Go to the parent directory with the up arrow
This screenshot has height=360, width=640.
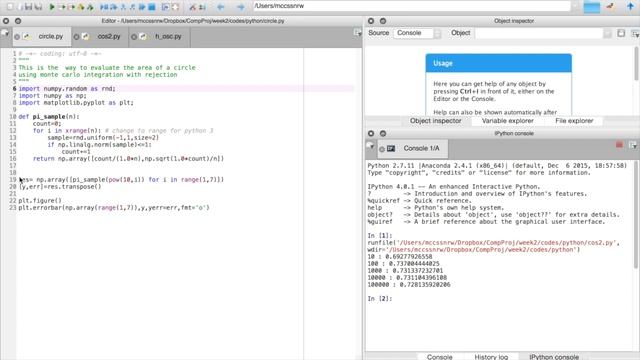631,6
